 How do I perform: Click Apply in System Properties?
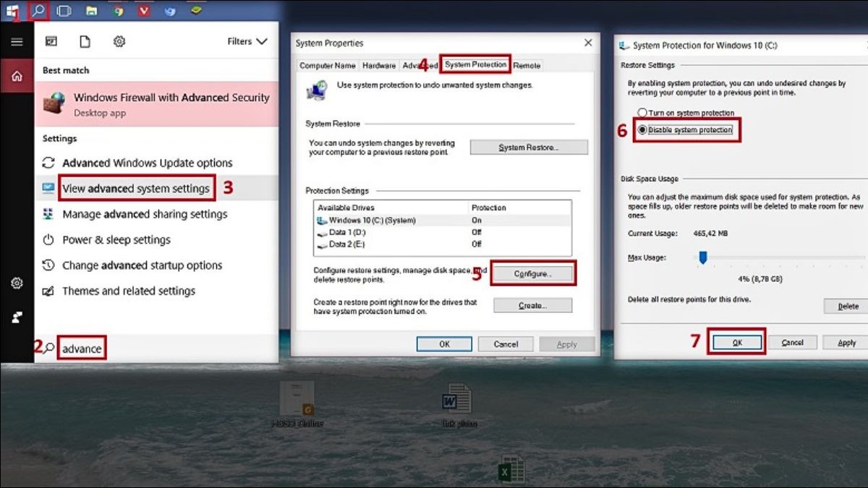(x=566, y=344)
